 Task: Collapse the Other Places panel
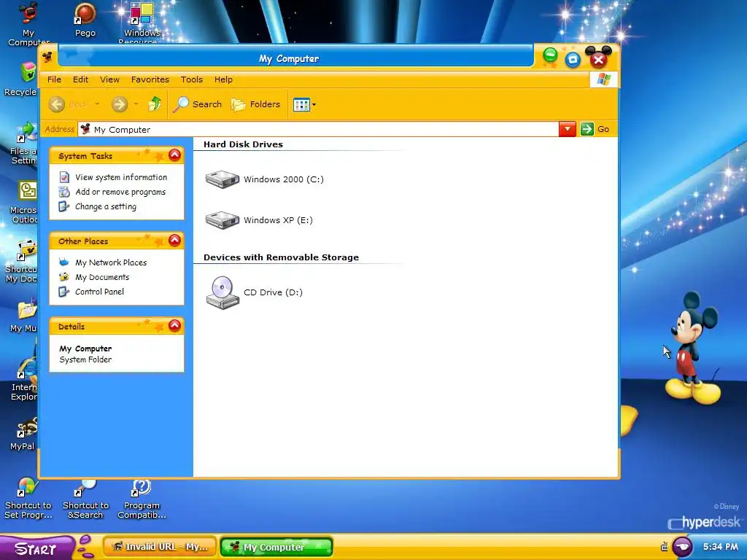click(x=175, y=240)
